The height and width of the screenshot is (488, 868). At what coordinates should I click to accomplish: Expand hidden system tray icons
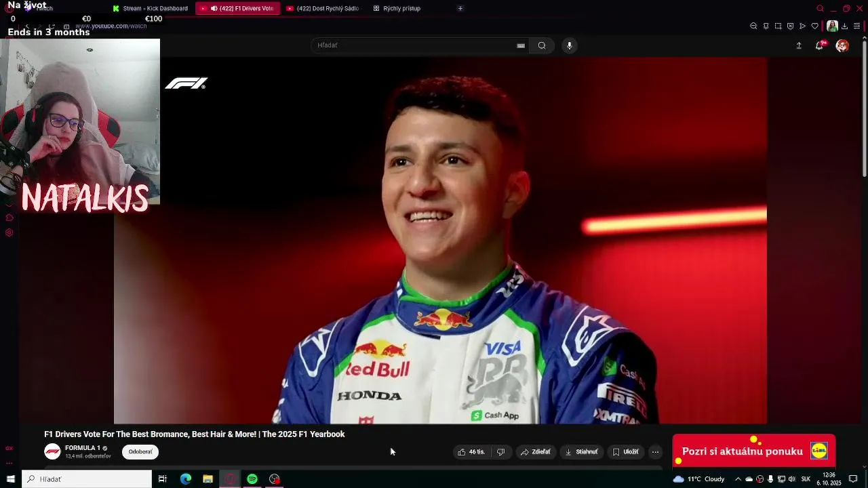click(738, 479)
